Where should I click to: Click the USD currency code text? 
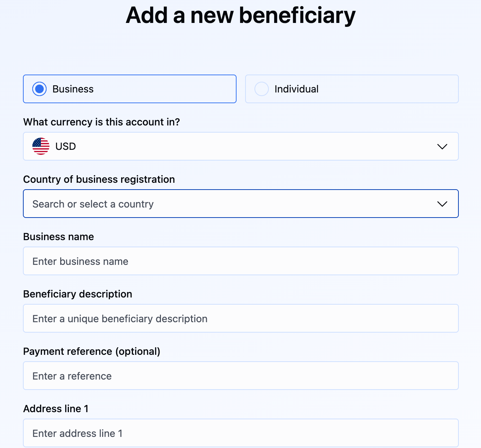(66, 146)
